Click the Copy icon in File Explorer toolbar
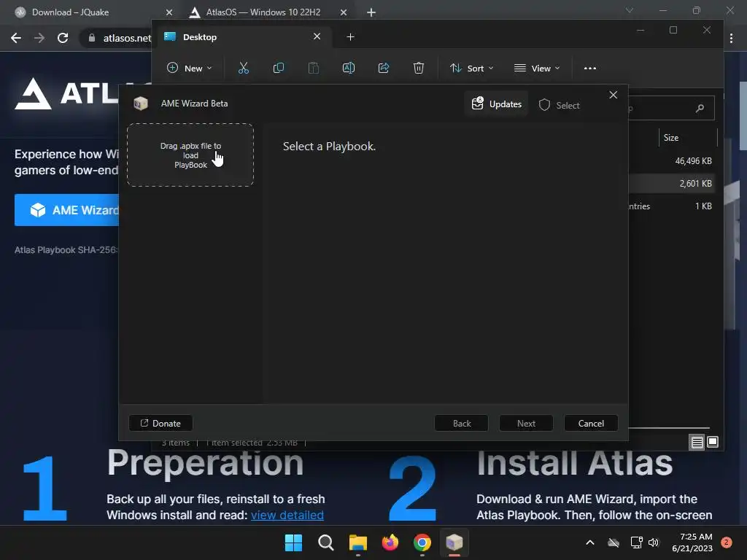This screenshot has width=747, height=560. tap(278, 68)
